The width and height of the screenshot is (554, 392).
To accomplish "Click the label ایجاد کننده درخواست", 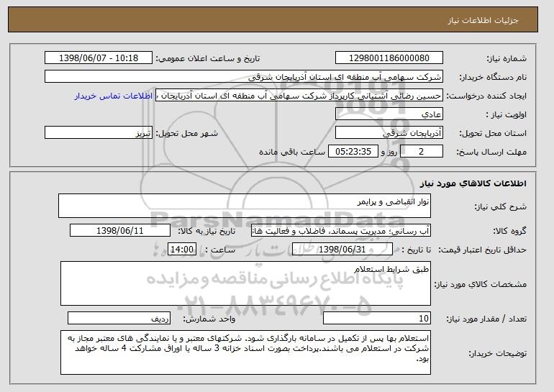I will 486,96.
